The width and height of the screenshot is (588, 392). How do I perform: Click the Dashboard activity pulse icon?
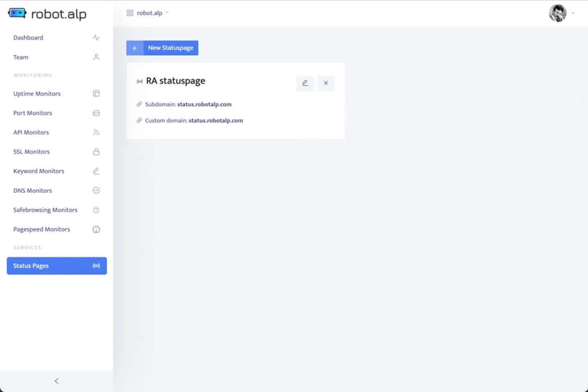pos(96,38)
